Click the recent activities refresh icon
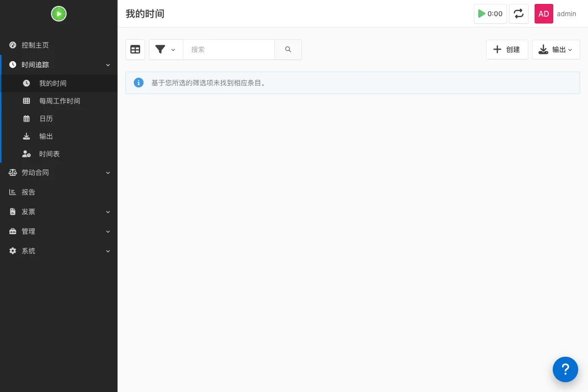The image size is (588, 392). point(519,14)
